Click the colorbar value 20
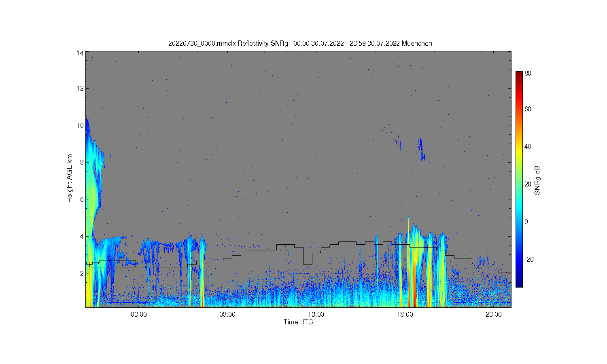Viewport: 607px width, 364px height. pyautogui.click(x=528, y=184)
